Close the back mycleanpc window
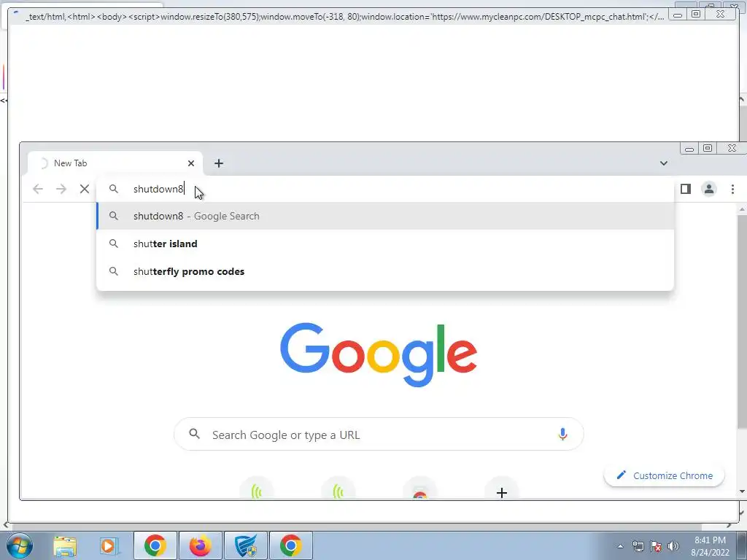 coord(720,15)
